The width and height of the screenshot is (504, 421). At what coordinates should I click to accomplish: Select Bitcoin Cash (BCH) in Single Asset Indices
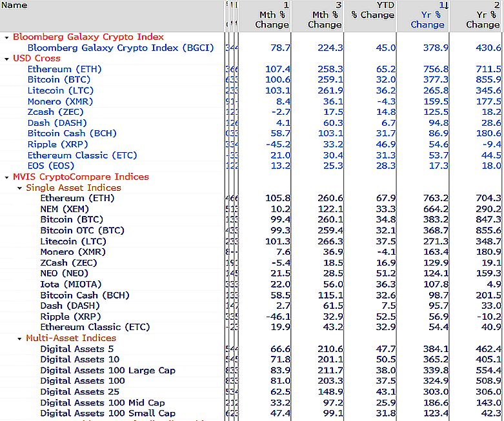pos(85,295)
